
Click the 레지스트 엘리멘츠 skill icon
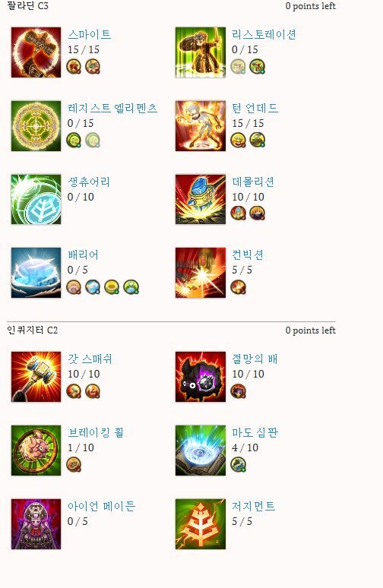tap(36, 126)
